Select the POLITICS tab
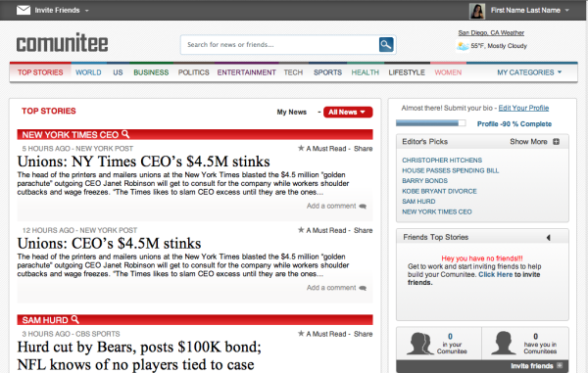 coord(193,72)
